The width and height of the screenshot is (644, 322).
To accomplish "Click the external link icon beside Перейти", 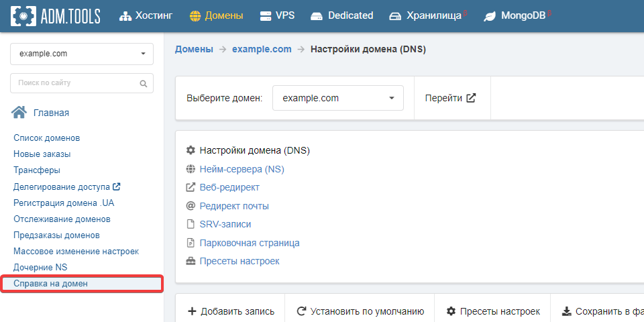I will [471, 98].
